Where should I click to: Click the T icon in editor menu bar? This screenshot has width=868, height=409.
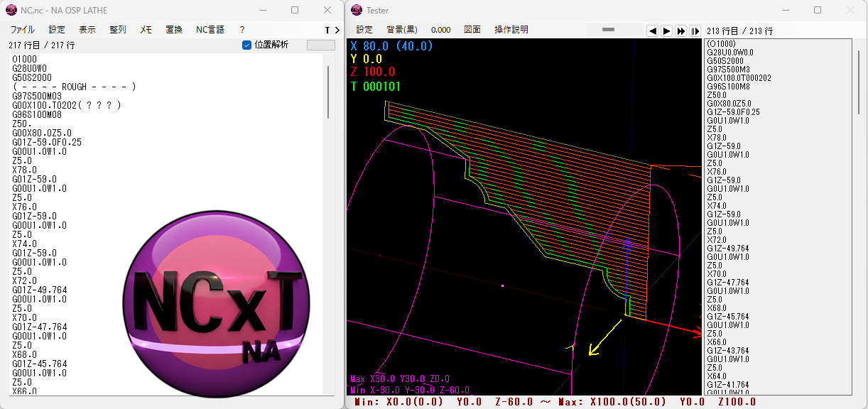pyautogui.click(x=327, y=30)
